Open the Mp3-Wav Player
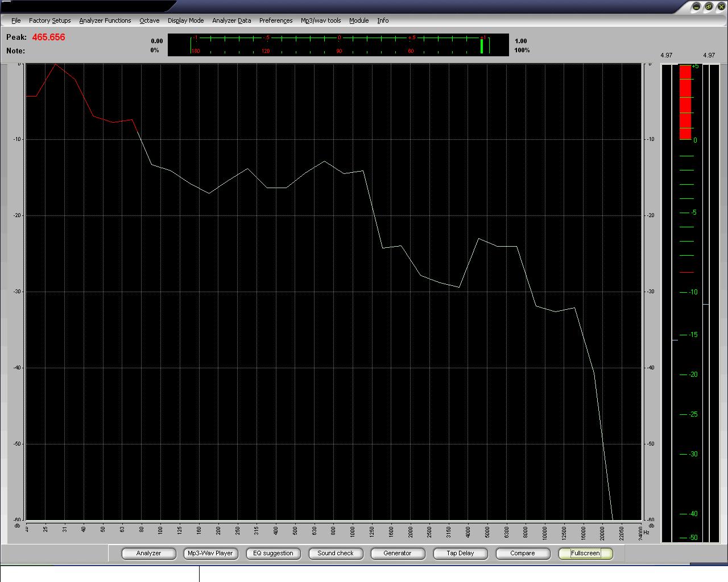The height and width of the screenshot is (582, 728). point(210,553)
